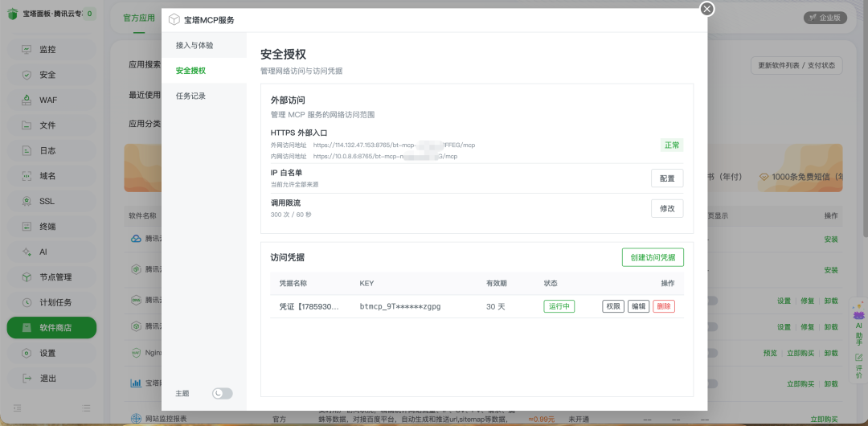Screen dimensions: 868x426
Task: Click 当前允许全部来源 whitelist text
Action: click(x=294, y=185)
